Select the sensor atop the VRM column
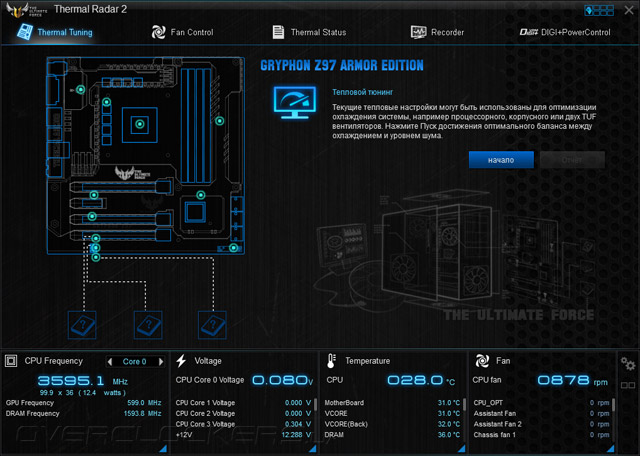Screen dimensions: 640x456 pyautogui.click(x=107, y=102)
